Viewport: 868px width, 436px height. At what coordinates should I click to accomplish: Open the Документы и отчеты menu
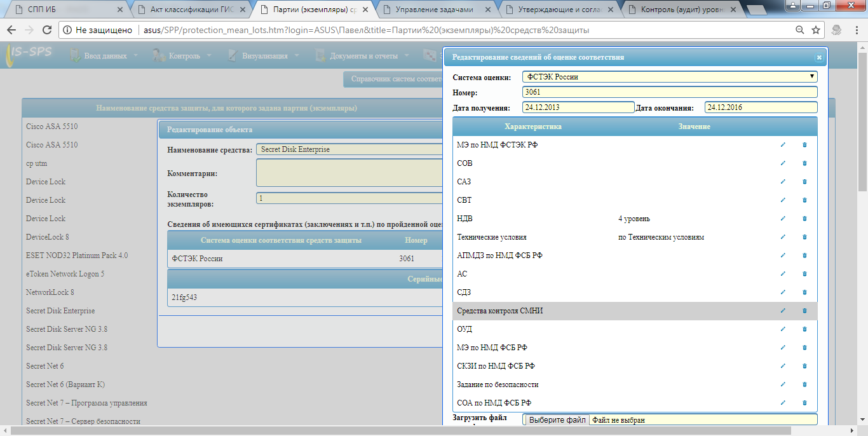(x=362, y=56)
